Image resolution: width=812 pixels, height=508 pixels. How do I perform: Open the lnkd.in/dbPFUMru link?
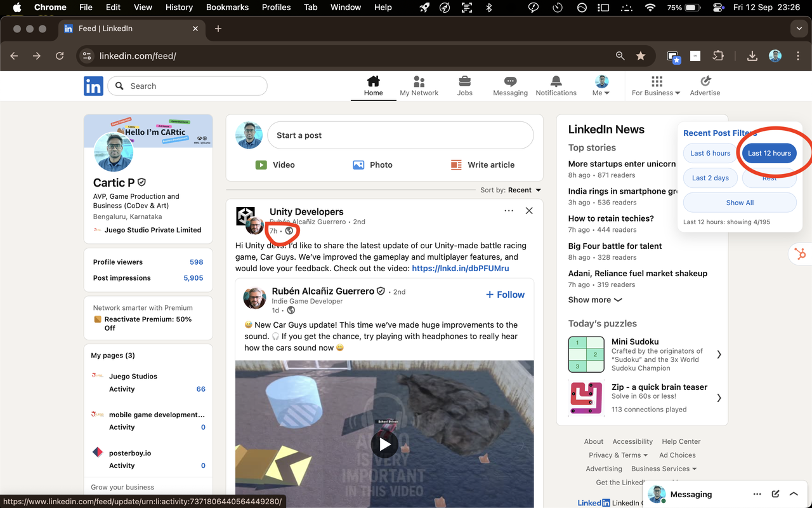461,268
